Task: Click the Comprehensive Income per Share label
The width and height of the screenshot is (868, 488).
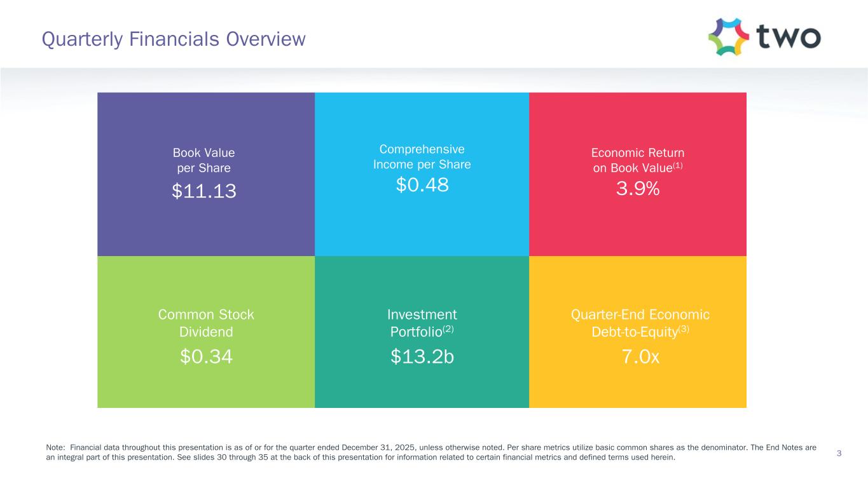Action: coord(422,156)
